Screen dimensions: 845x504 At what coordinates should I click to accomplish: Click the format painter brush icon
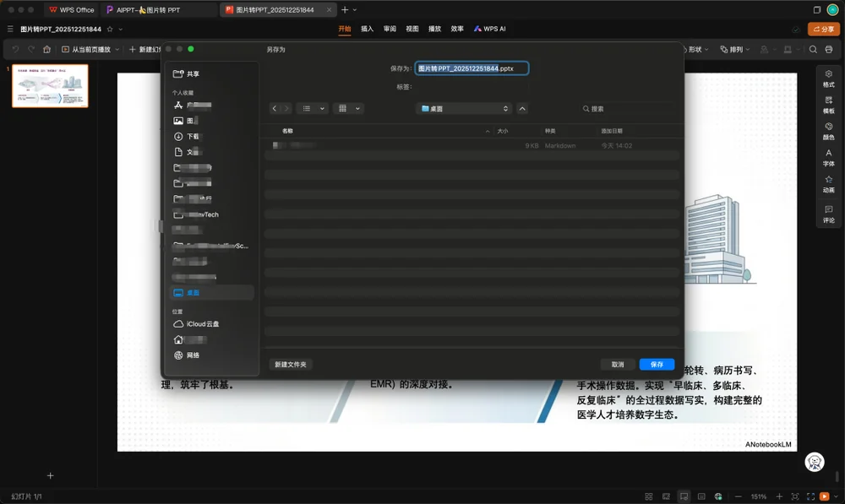click(x=46, y=49)
